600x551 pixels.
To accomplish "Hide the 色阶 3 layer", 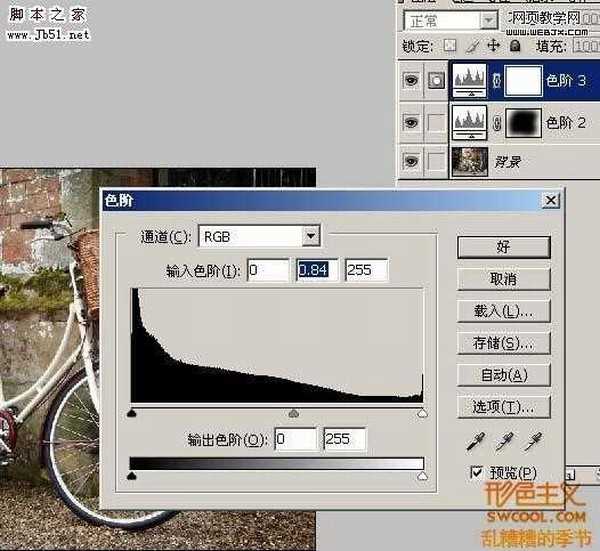I will click(411, 80).
